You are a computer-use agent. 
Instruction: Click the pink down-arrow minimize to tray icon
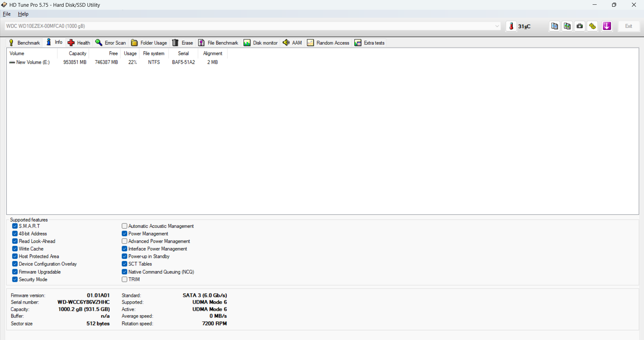607,26
